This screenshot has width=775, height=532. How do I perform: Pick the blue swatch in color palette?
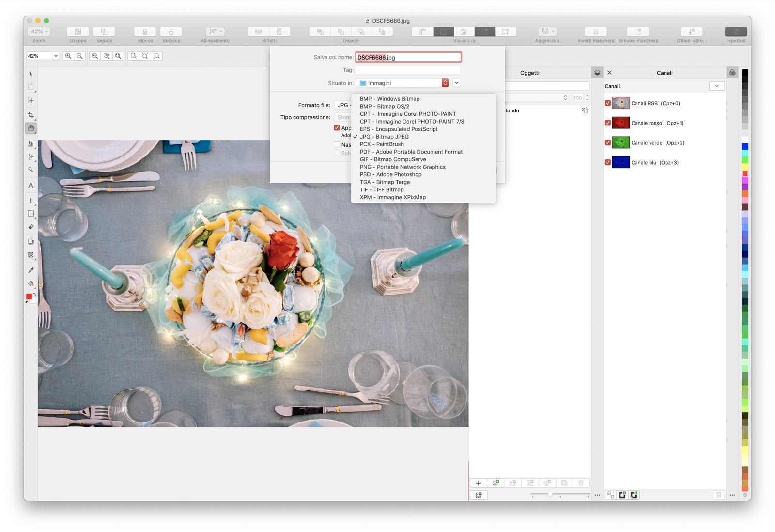(745, 147)
